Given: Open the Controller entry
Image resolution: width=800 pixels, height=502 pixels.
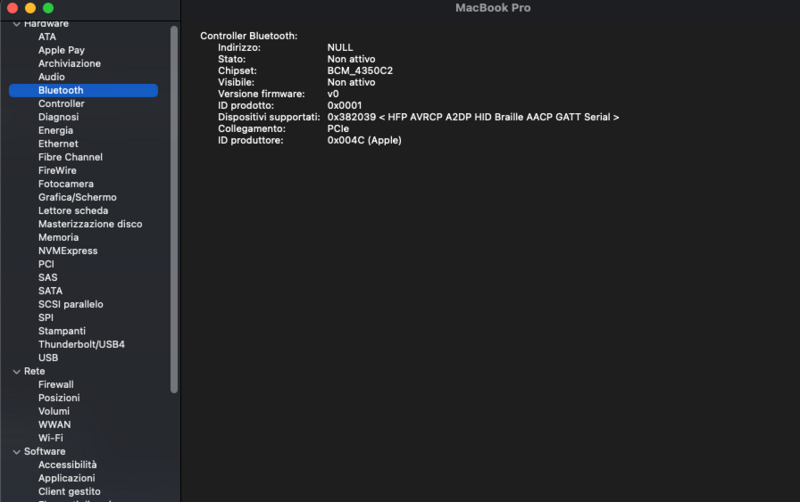Looking at the screenshot, I should coord(61,104).
